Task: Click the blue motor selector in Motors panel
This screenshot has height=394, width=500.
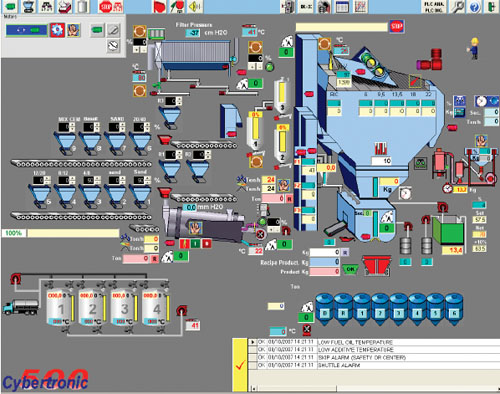Action: (x=26, y=30)
